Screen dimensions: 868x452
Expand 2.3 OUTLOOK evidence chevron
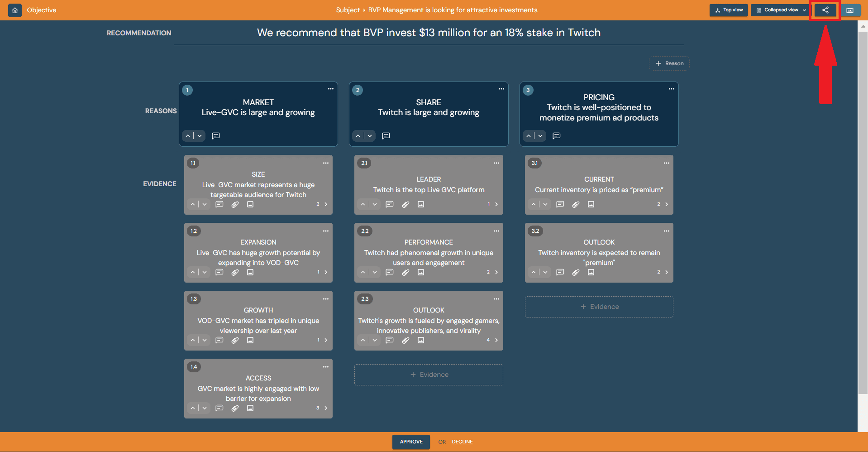496,340
